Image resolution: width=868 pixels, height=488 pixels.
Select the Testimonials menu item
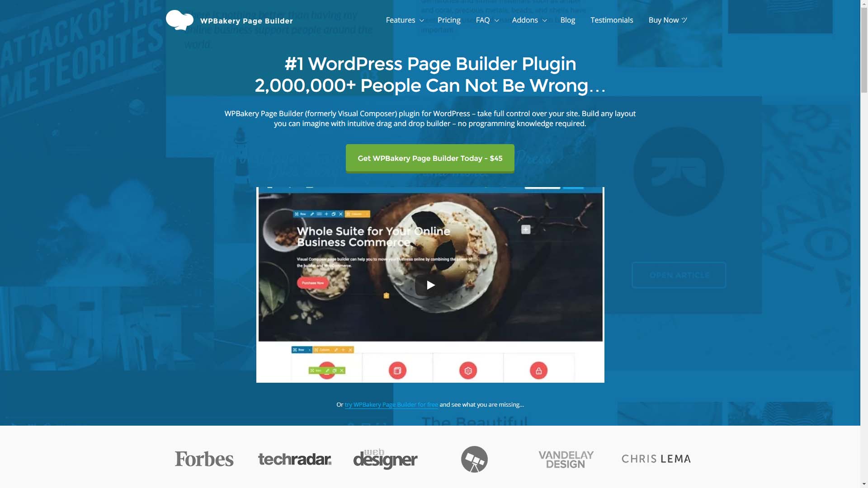[x=612, y=20]
